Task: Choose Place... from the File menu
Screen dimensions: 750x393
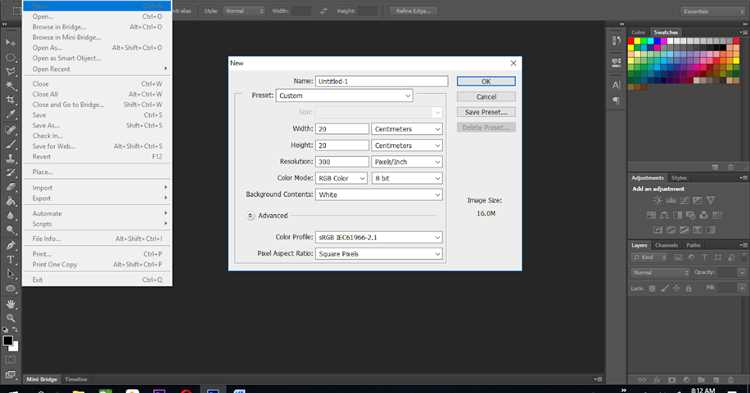Action: point(97,172)
